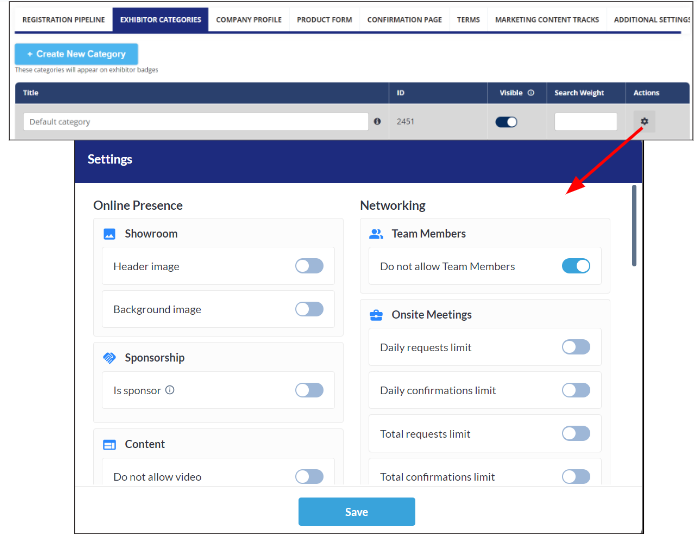Click the Team Members people icon

376,234
